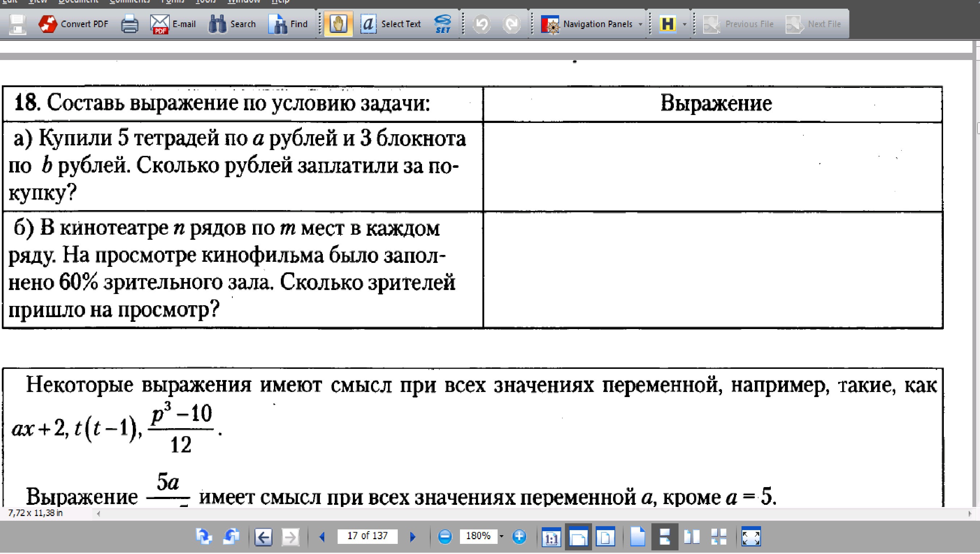Rotate page clockwise icon
The width and height of the screenshot is (980, 554).
pyautogui.click(x=204, y=536)
